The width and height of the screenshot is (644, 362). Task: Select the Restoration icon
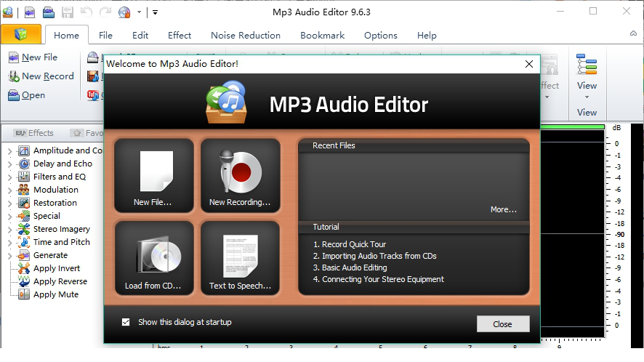tap(24, 203)
